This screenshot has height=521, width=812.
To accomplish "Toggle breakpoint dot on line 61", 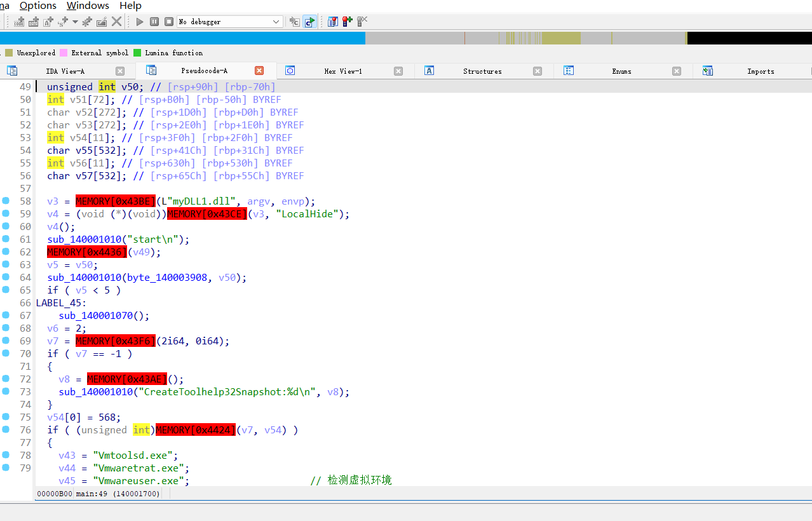I will point(6,239).
